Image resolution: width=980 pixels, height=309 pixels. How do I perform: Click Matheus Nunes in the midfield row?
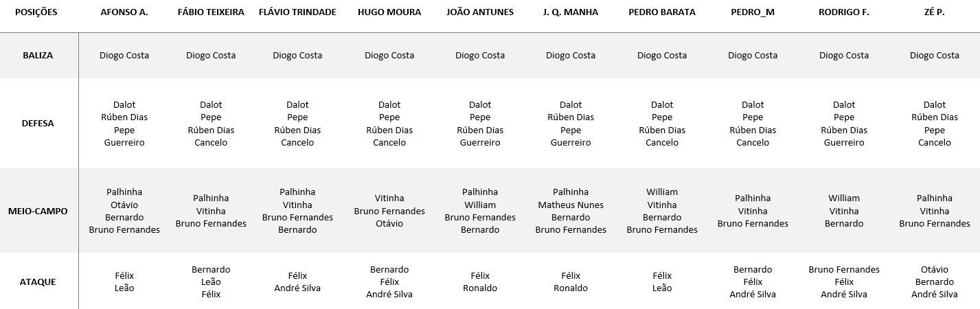coord(571,205)
